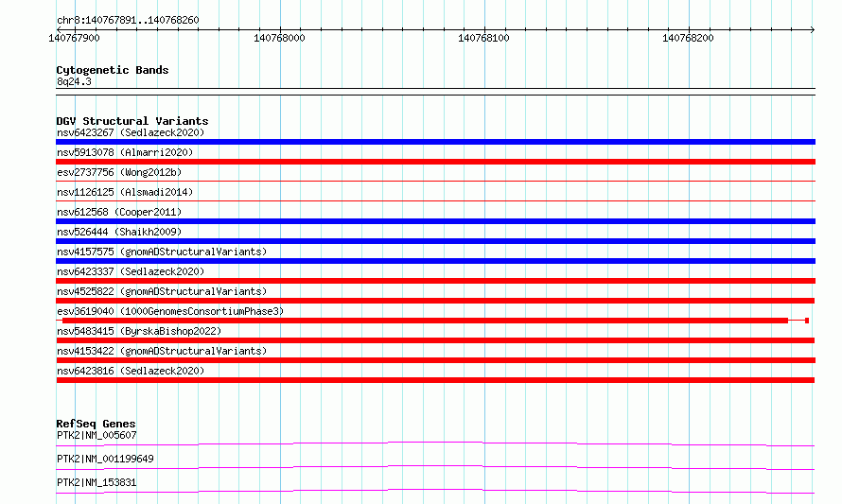The image size is (842, 504).
Task: Open transcript PTK2|NM_001199649 label
Action: (x=105, y=459)
